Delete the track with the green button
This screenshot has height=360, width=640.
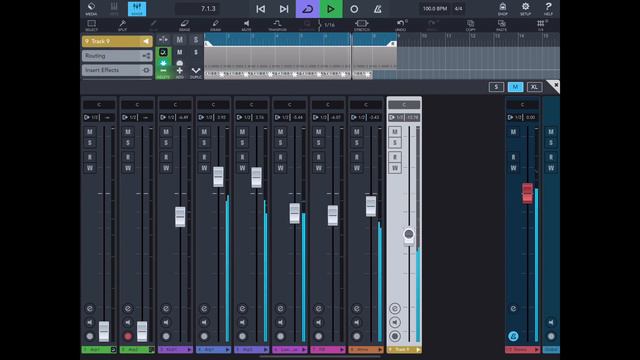(x=163, y=73)
